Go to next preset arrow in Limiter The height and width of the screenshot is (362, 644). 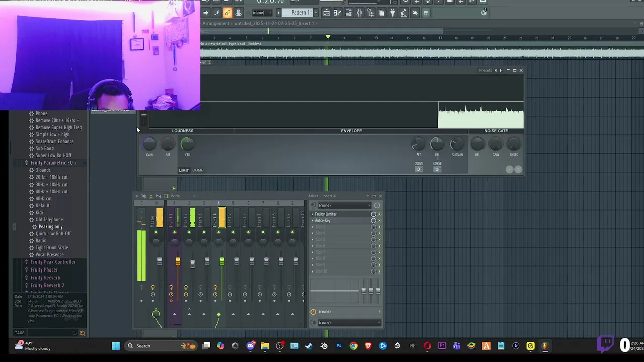pos(500,70)
